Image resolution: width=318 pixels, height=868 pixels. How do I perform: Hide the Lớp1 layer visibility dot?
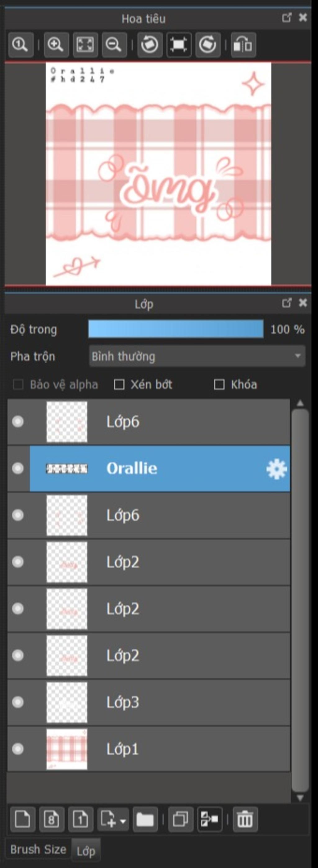(18, 749)
